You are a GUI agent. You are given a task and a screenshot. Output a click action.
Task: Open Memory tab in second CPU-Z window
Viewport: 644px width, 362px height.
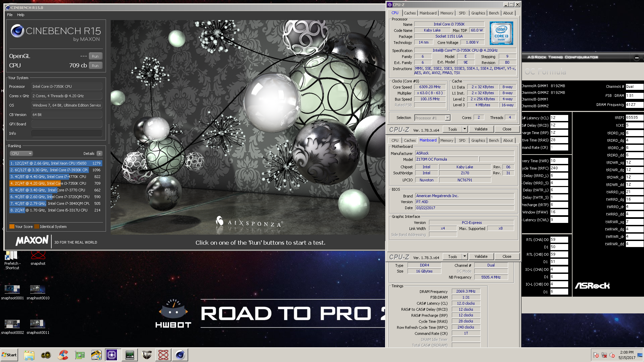click(447, 140)
